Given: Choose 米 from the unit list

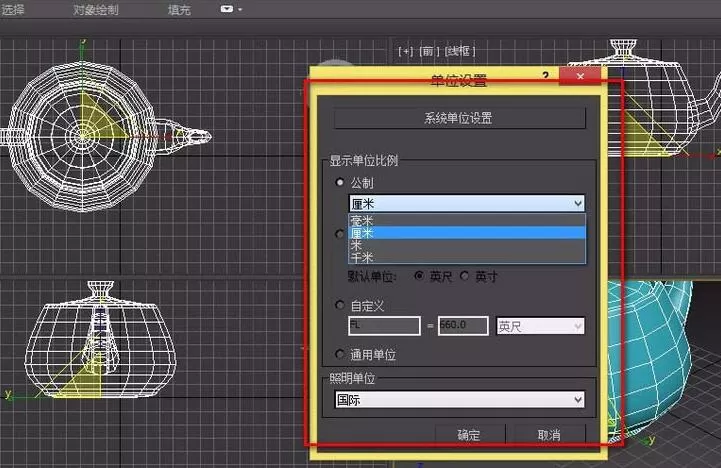Looking at the screenshot, I should coord(467,245).
